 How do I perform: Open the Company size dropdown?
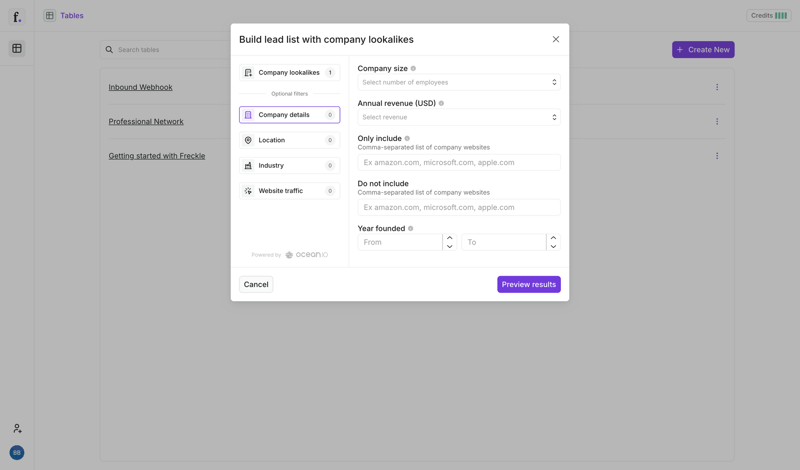pyautogui.click(x=459, y=82)
